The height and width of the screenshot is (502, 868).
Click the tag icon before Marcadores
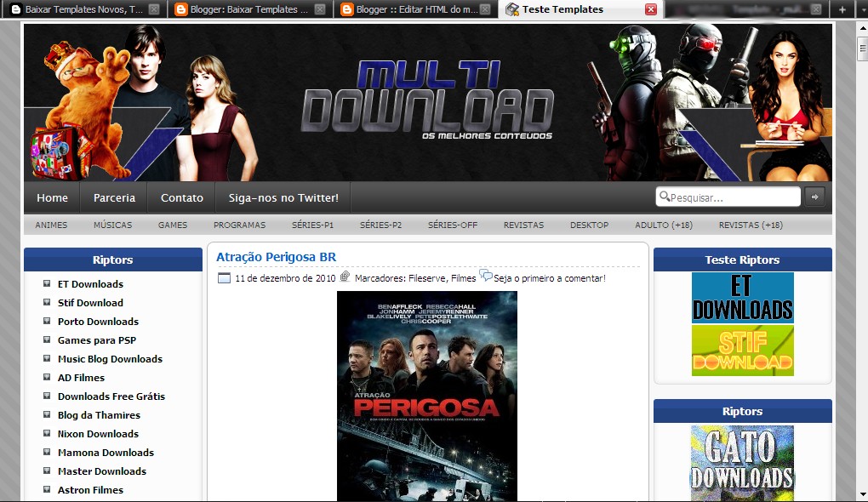point(345,276)
